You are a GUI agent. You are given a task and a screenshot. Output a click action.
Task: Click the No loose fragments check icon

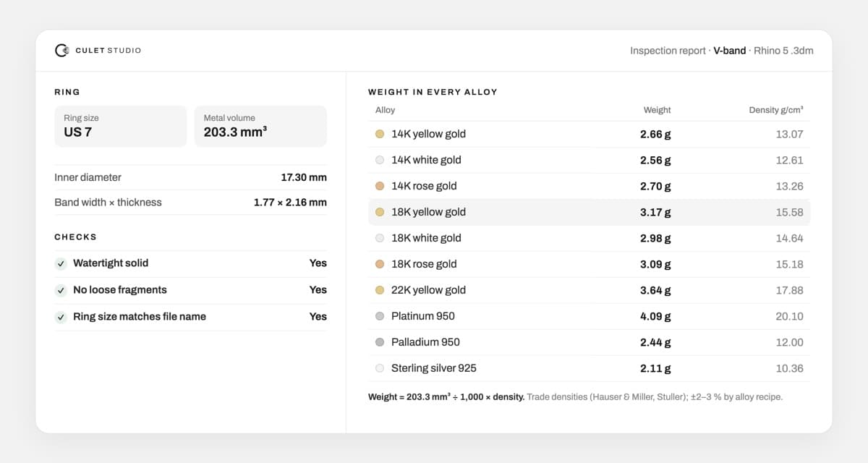click(x=61, y=290)
